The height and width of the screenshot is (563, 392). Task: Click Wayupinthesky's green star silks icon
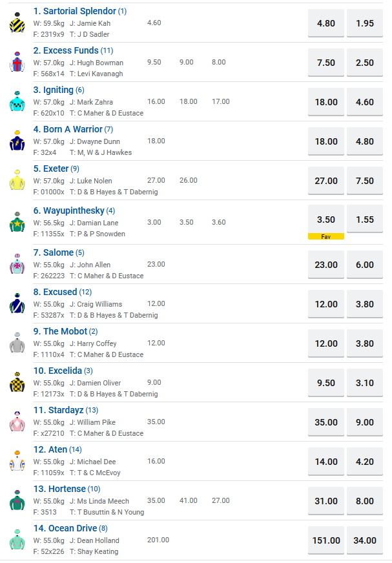(17, 222)
